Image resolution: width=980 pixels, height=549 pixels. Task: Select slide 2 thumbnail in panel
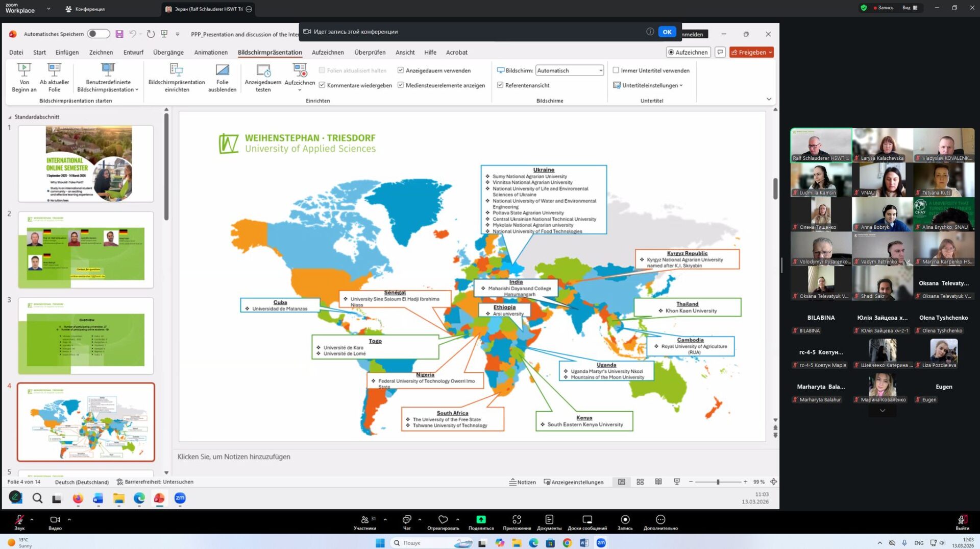tap(86, 250)
